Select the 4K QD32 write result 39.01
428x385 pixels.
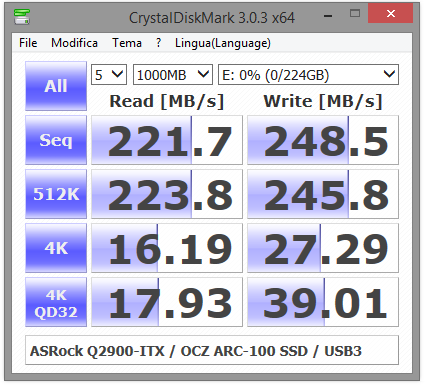pyautogui.click(x=323, y=302)
